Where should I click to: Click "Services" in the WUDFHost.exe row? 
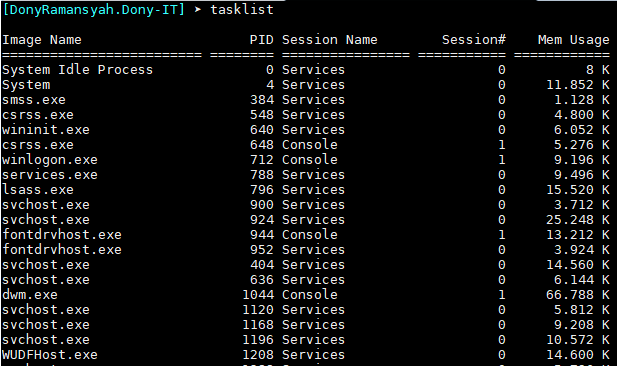click(314, 355)
